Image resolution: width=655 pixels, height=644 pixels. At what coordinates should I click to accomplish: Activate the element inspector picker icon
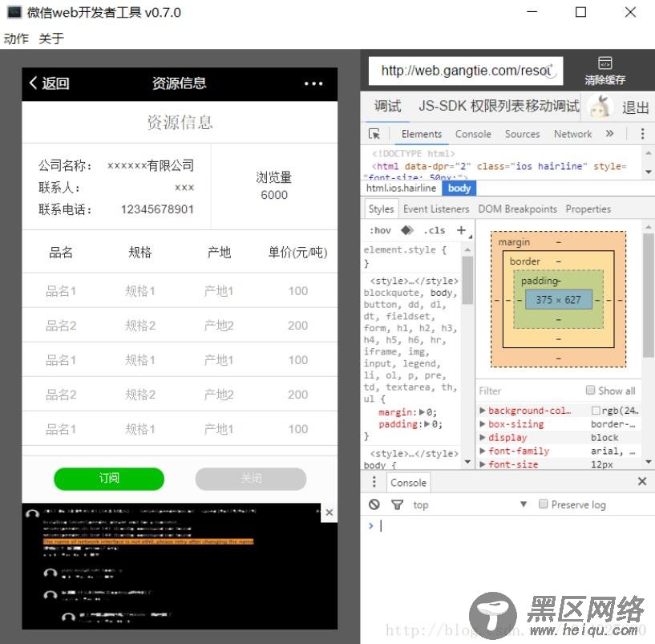click(374, 134)
